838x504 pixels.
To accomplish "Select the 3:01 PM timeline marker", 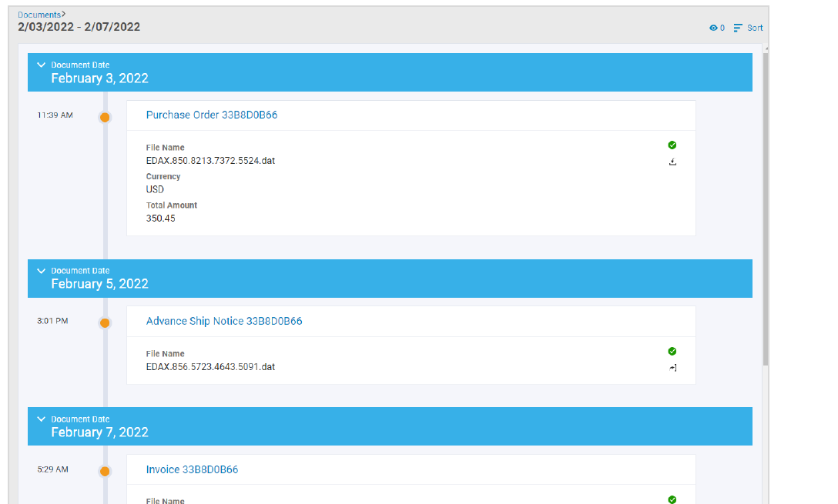I will click(x=105, y=323).
